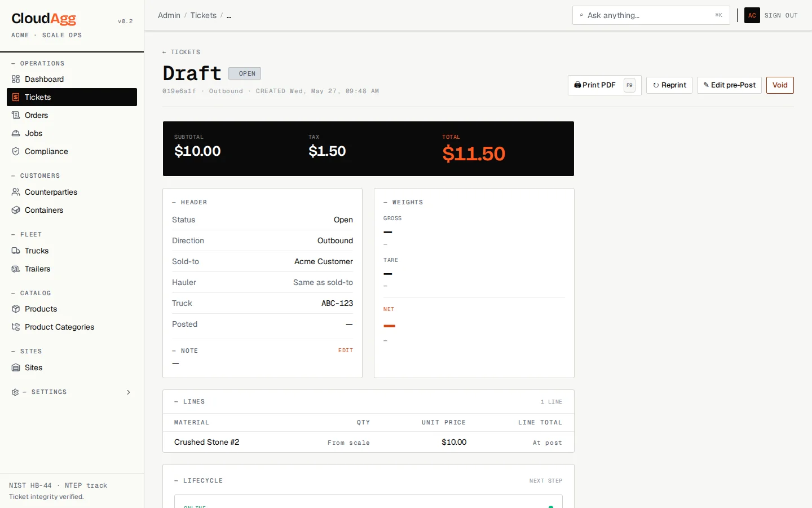Go to Orders page
This screenshot has width=812, height=508.
tap(72, 115)
